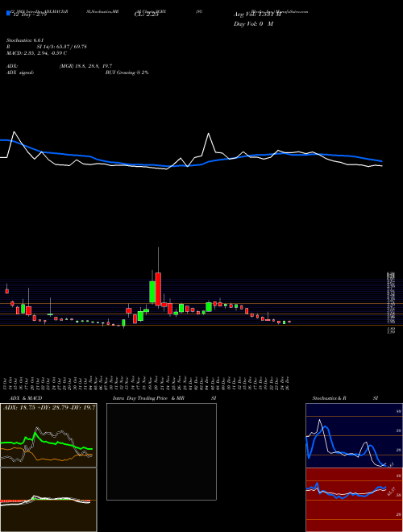Click the '(MGR) 18.8, 28.8, 19.7' ADX values
The width and height of the screenshot is (403, 532).
(x=85, y=66)
